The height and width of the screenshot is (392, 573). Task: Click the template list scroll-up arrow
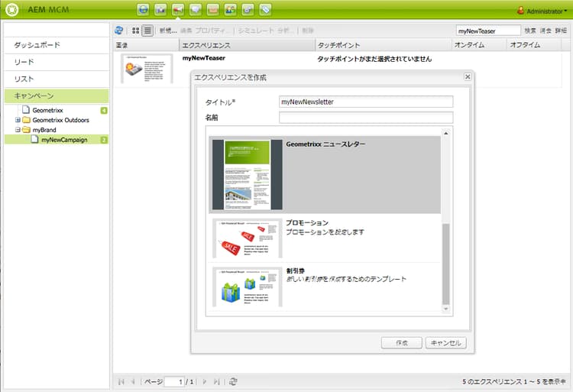point(446,134)
